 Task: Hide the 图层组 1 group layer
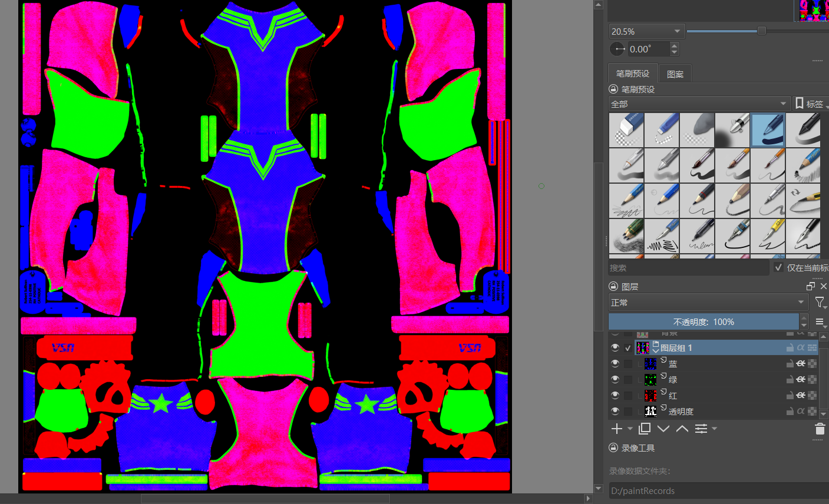[615, 348]
